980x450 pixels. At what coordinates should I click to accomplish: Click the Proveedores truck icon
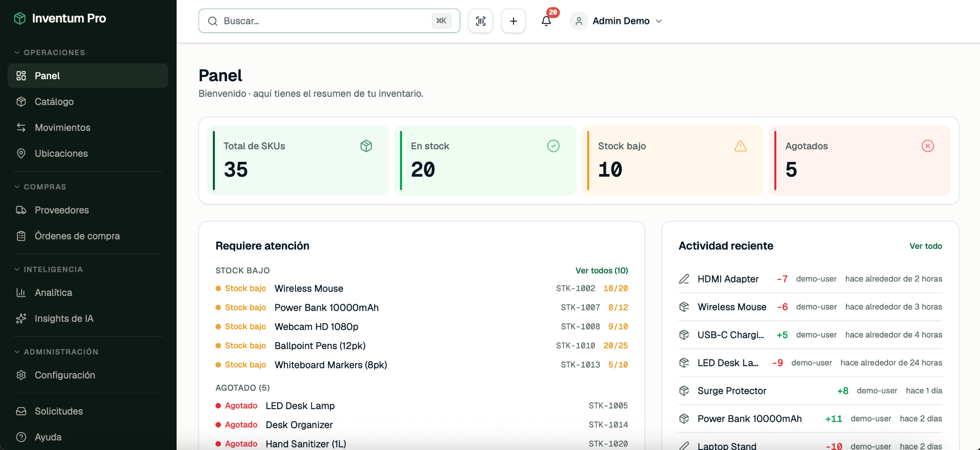(x=21, y=210)
